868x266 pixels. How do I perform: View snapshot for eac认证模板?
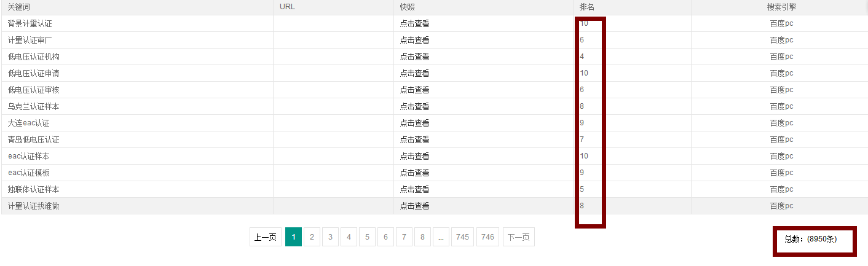pyautogui.click(x=414, y=173)
